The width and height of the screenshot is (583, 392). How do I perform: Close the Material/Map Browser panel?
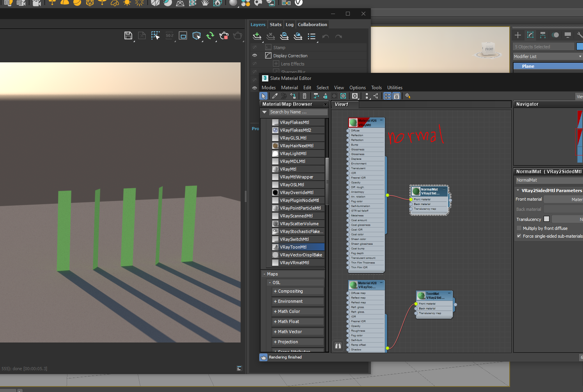coord(326,104)
